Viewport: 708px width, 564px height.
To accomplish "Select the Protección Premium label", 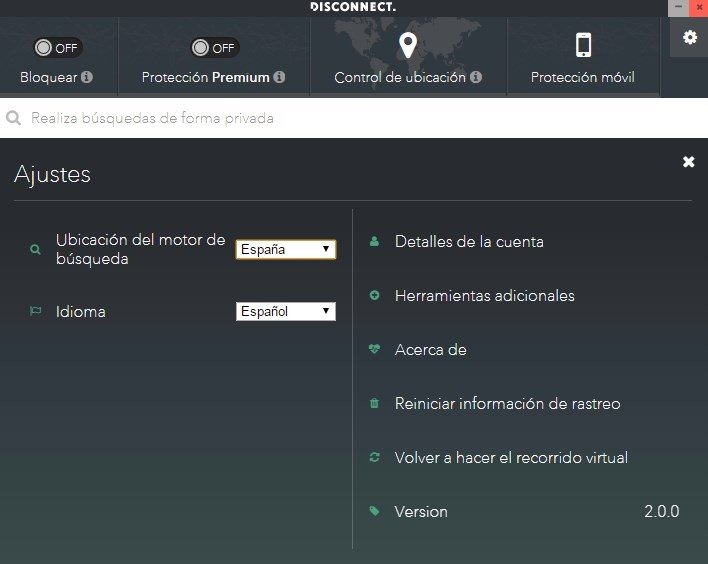I will 205,77.
